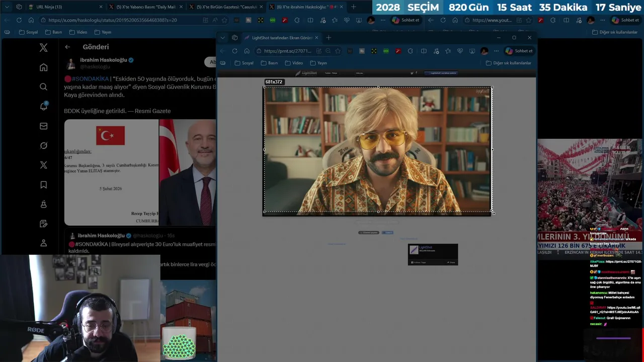Open Resmi Gazete document image in post

pos(111,172)
